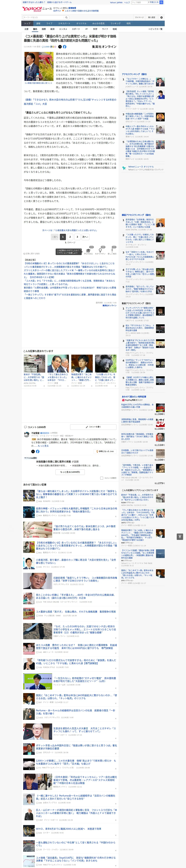Image resolution: width=186 pixels, height=868 pixels.
Task: Open comment count 1099 bubble near headline
Action: pos(46,47)
